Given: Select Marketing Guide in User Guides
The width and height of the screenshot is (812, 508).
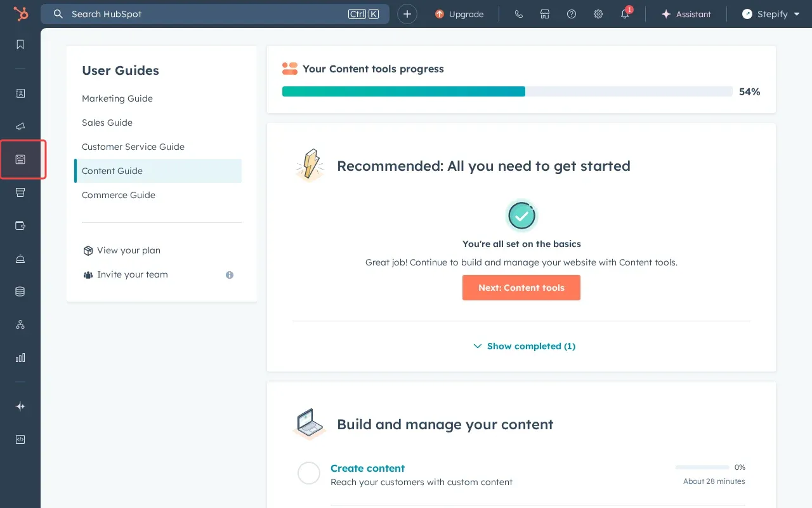Looking at the screenshot, I should click(117, 98).
